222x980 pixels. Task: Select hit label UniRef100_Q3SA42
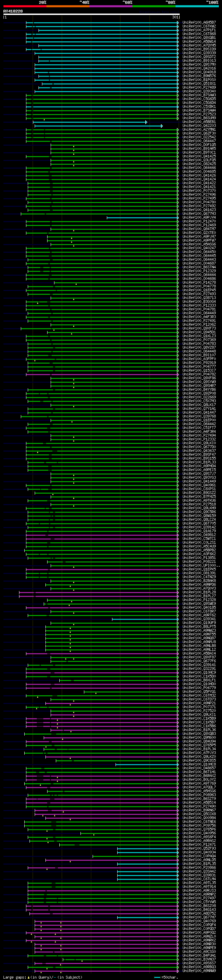[x=199, y=871]
